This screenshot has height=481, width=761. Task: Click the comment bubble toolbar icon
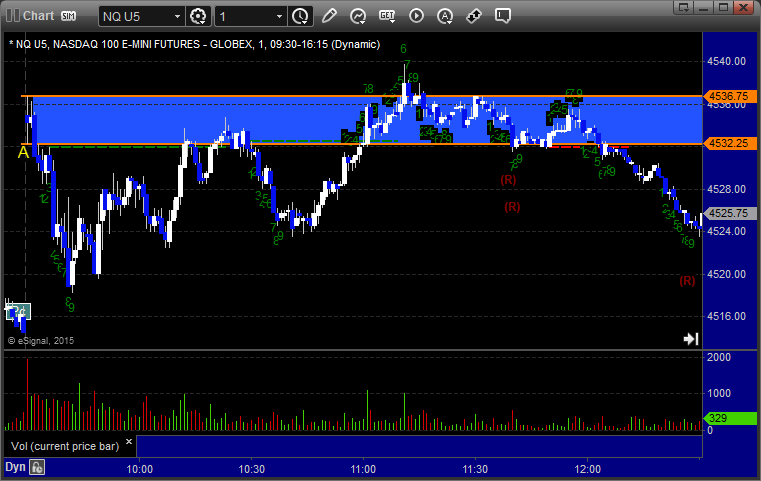(502, 16)
